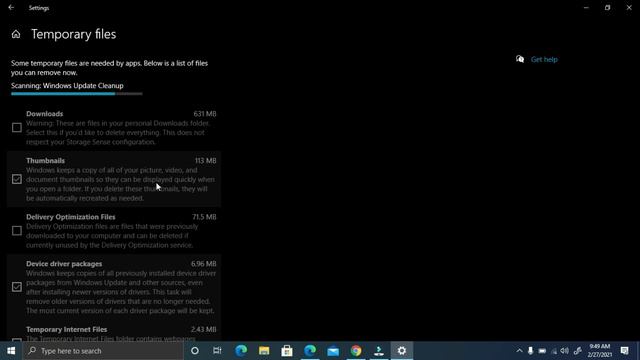640x360 pixels.
Task: Restore down the Settings window
Action: (x=607, y=7)
